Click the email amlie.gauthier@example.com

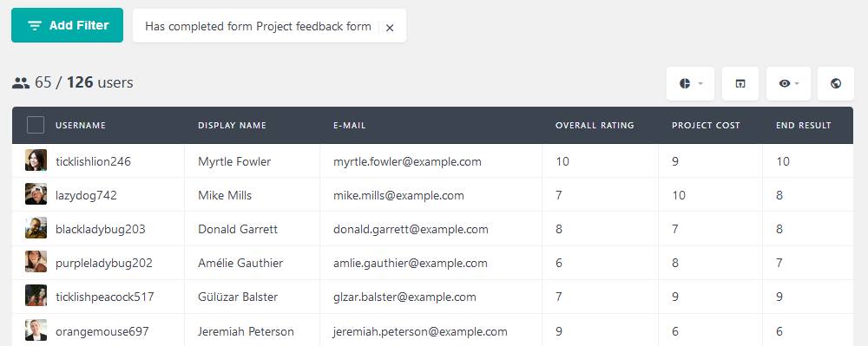click(411, 263)
